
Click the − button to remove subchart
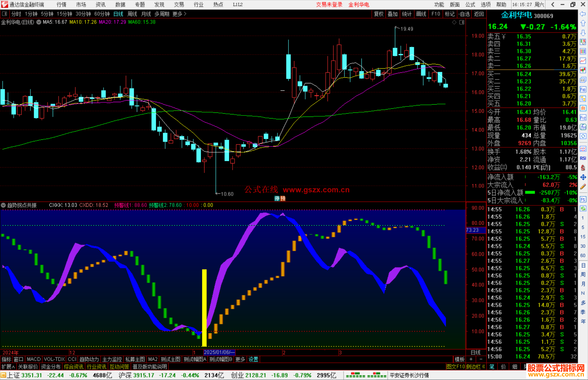pyautogui.click(x=481, y=359)
